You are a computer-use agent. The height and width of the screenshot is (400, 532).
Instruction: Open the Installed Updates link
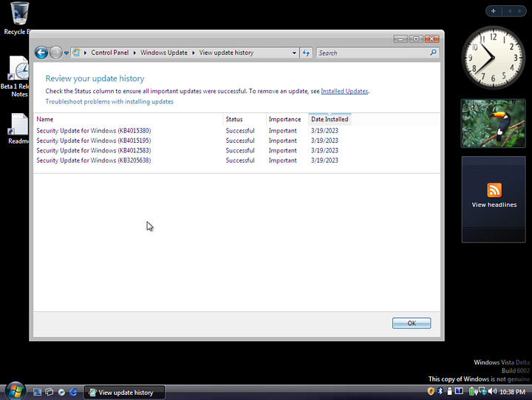click(344, 91)
